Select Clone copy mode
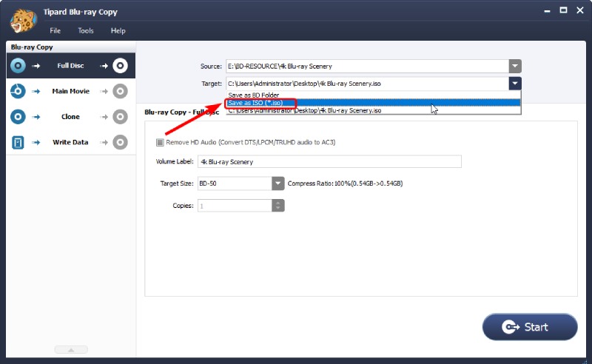 point(71,117)
